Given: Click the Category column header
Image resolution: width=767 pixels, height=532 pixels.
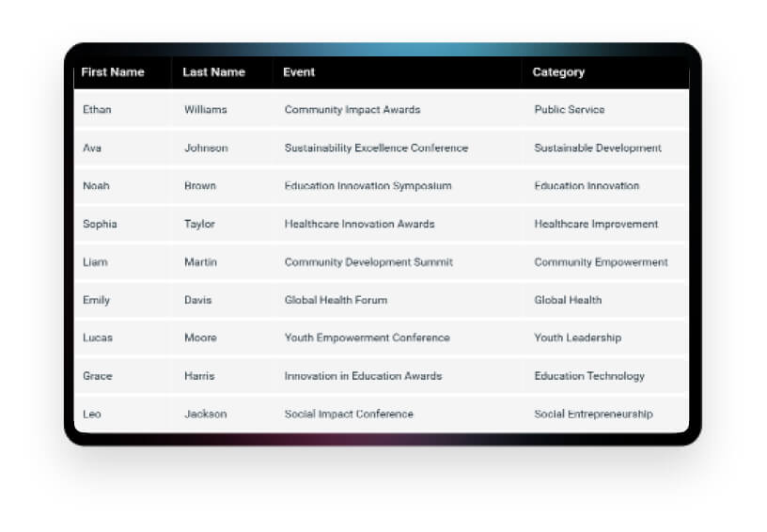Looking at the screenshot, I should (558, 72).
